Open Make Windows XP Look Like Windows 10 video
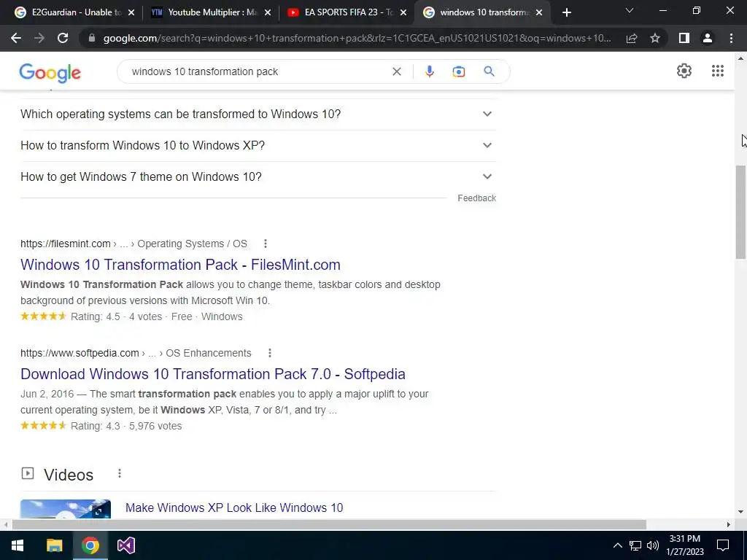Screen dimensions: 747x560 point(234,507)
